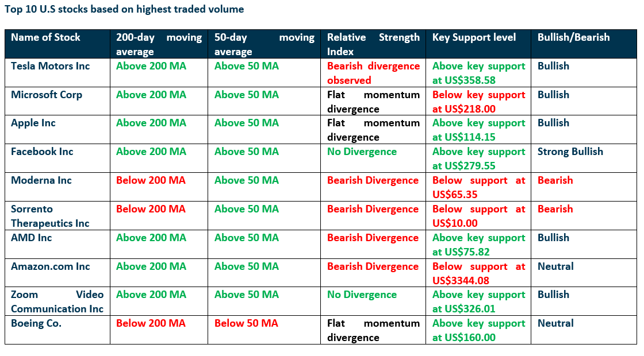The height and width of the screenshot is (356, 644).
Task: Select 'Above 200 MA' in the Zoom row
Action: point(151,295)
